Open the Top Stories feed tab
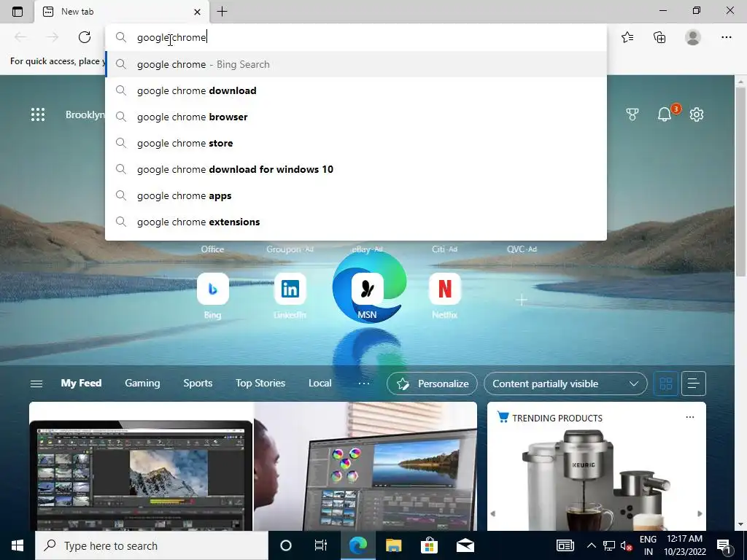The width and height of the screenshot is (747, 560). point(260,383)
